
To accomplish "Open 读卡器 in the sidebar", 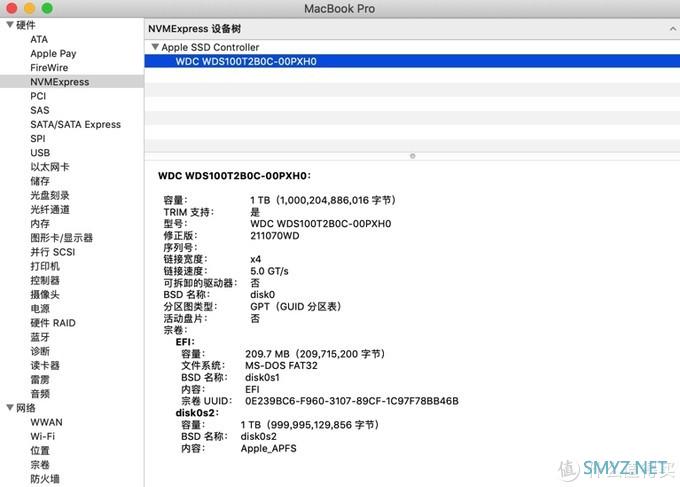I will click(x=45, y=366).
